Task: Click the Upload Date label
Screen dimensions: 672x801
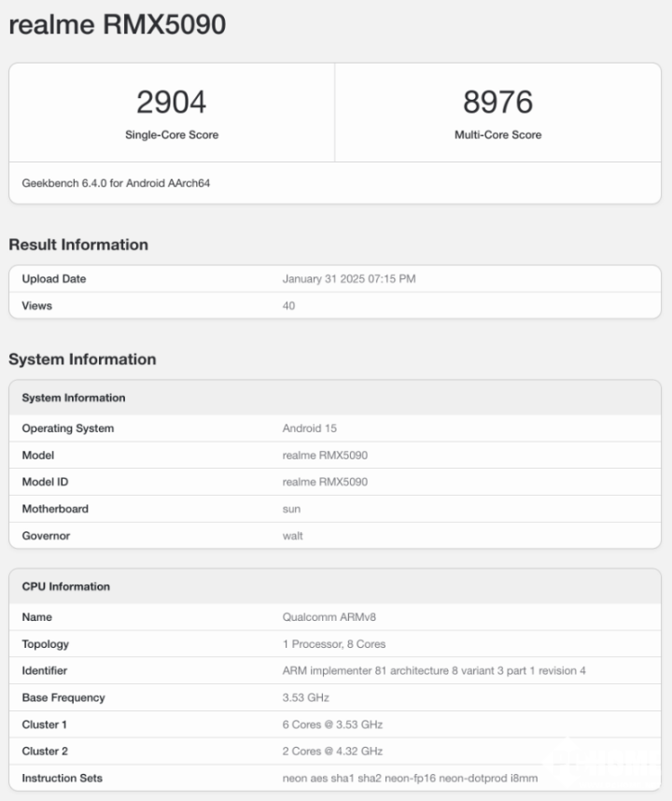Action: 53,279
